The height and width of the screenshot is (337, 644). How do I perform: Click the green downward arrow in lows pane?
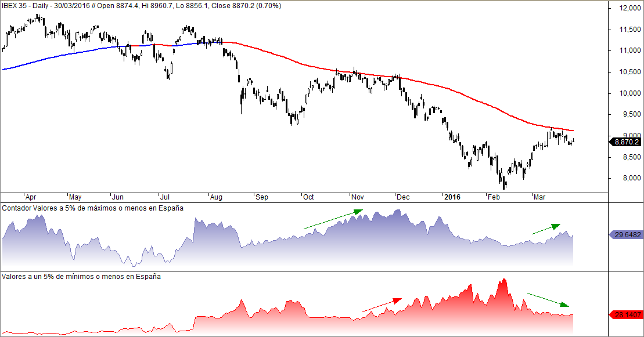pyautogui.click(x=548, y=300)
